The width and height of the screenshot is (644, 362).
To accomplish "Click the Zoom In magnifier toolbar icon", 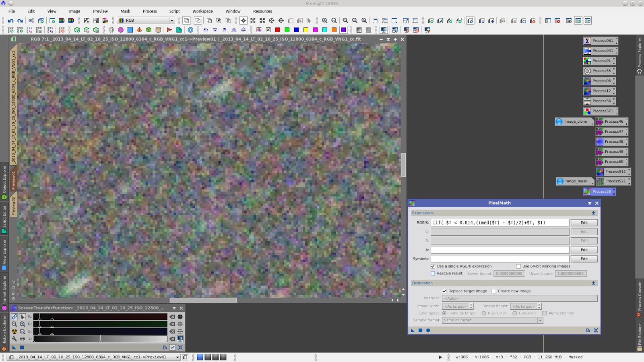I will pyautogui.click(x=324, y=21).
